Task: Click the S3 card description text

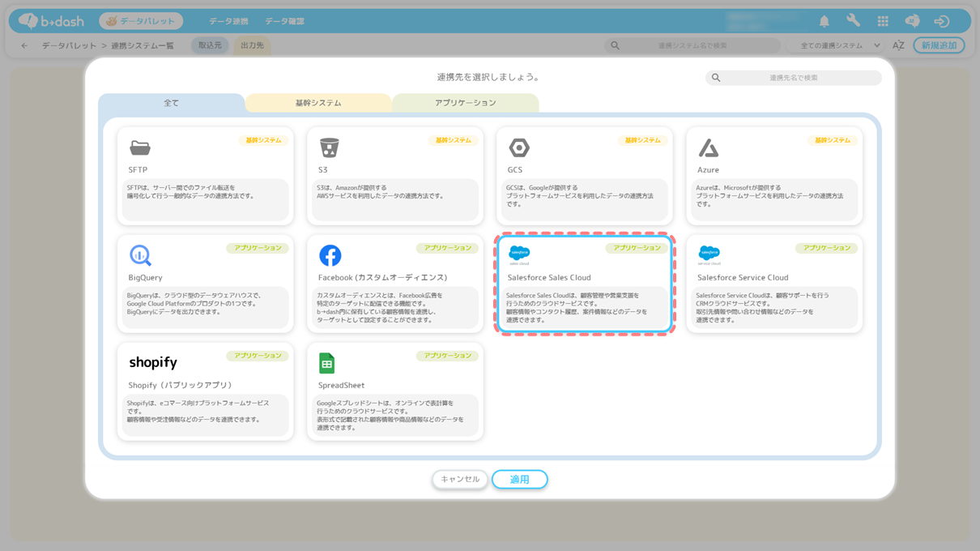Action: point(381,192)
